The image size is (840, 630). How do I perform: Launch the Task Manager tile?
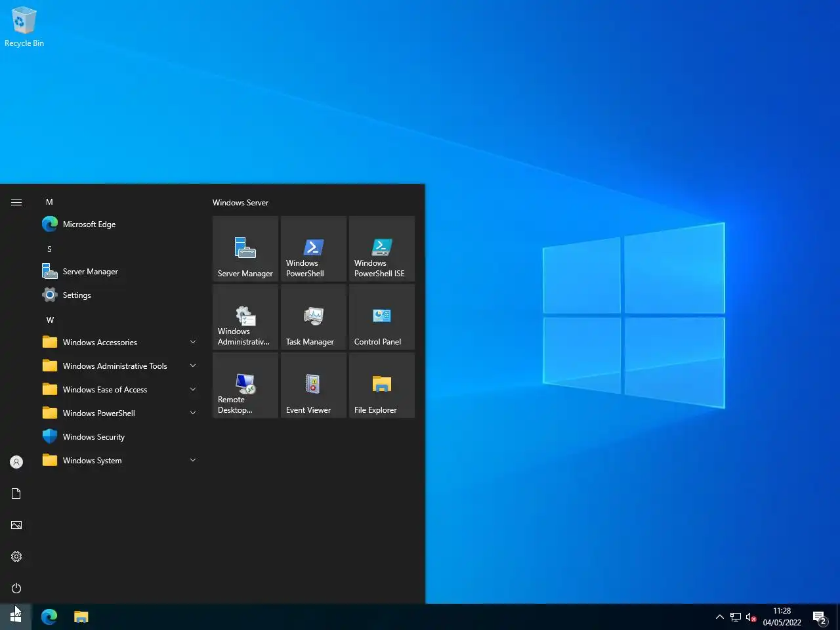pyautogui.click(x=314, y=317)
